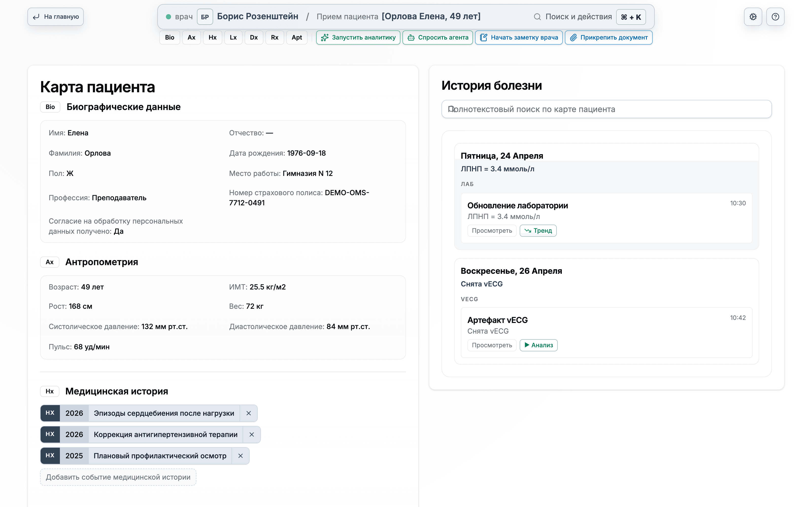Click the help question mark icon

click(775, 17)
